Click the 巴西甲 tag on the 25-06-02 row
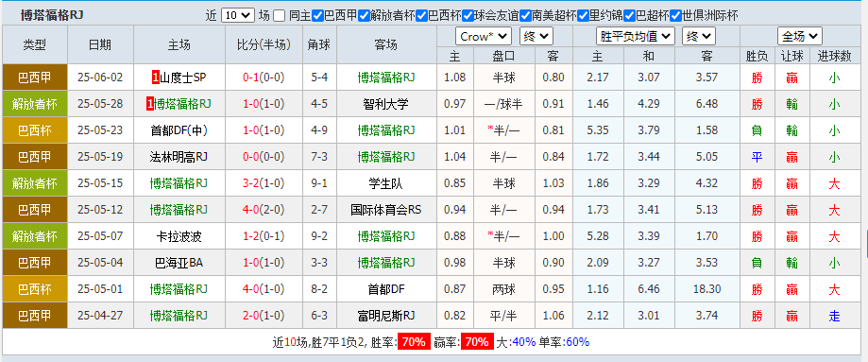Viewport: 868px width, 362px height. [35, 78]
